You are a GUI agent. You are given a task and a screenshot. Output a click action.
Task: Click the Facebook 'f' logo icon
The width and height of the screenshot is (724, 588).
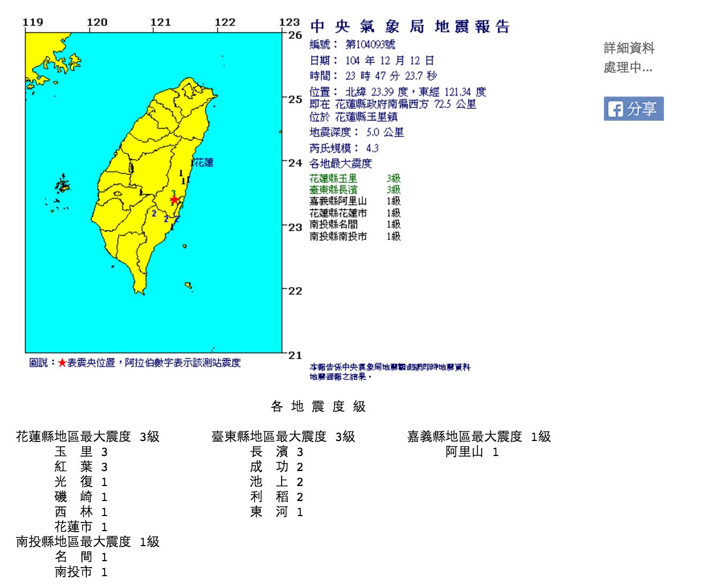[615, 109]
